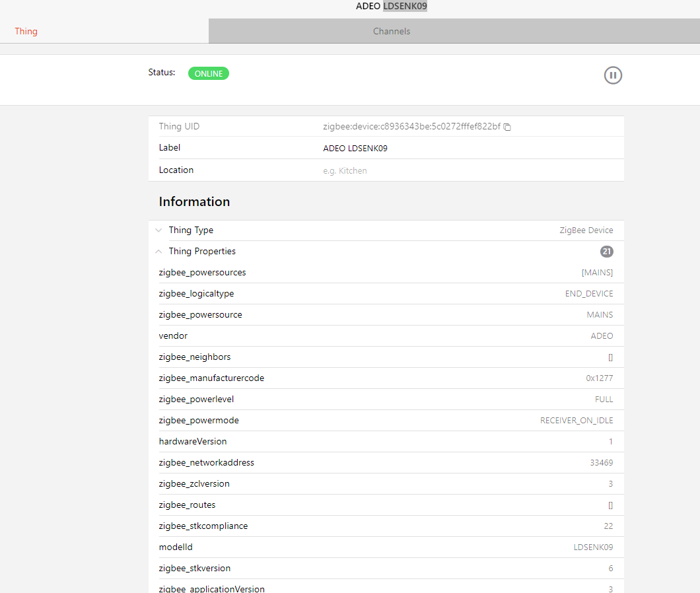Select the Thing tab
Image resolution: width=700 pixels, height=593 pixels.
[x=26, y=31]
